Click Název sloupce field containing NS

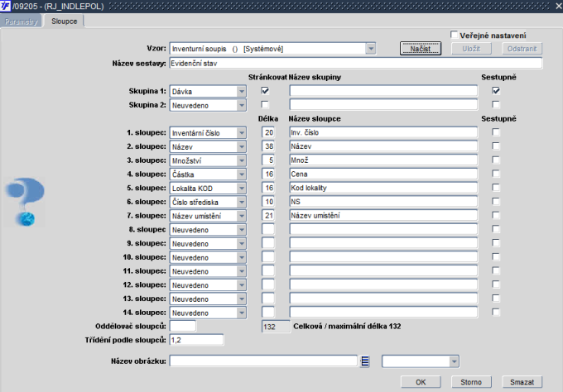point(383,202)
